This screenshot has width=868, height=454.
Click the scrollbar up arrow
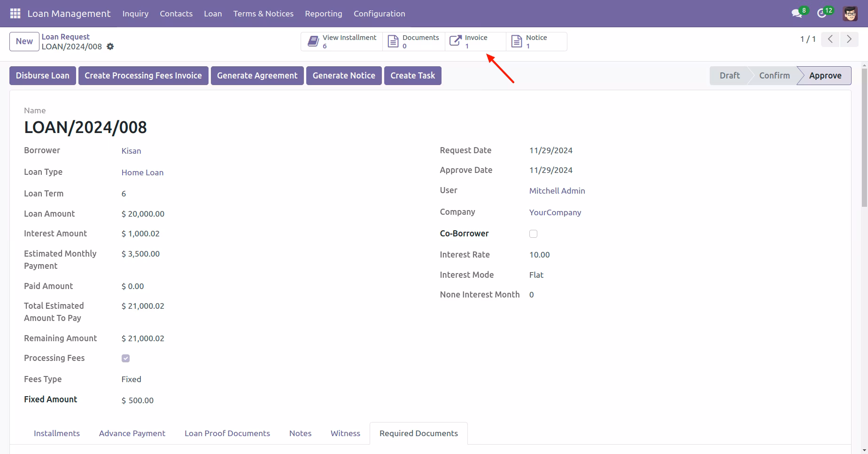(x=864, y=65)
